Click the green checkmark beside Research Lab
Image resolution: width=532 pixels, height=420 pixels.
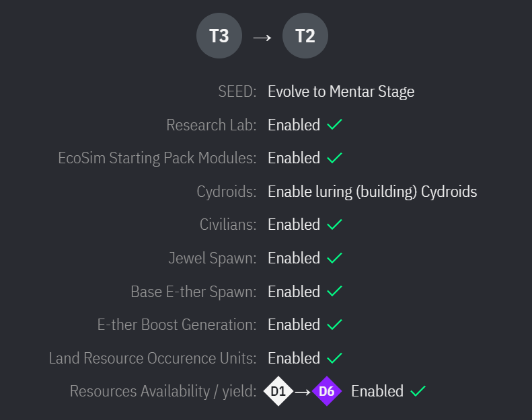pyautogui.click(x=334, y=125)
